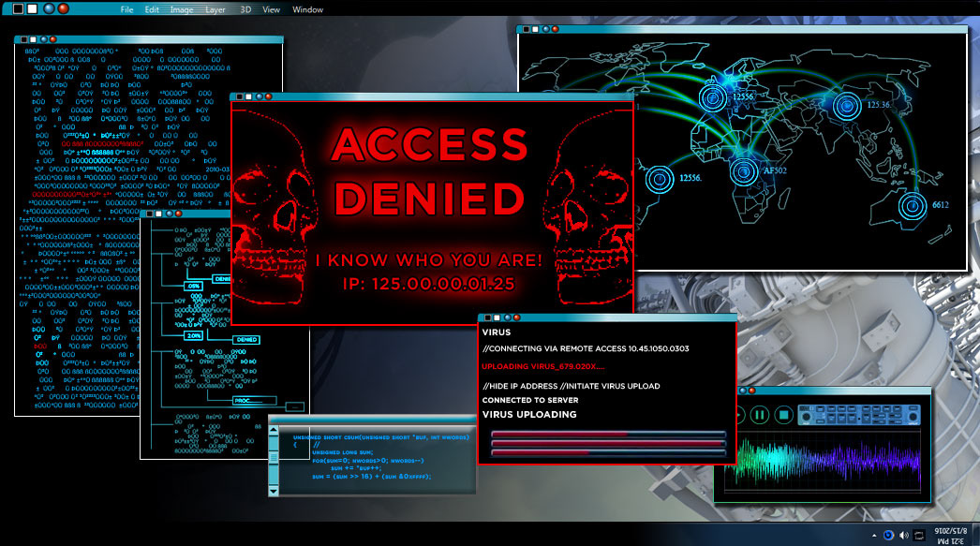Click the red orb on the top bar
This screenshot has width=980, height=546.
[x=63, y=8]
